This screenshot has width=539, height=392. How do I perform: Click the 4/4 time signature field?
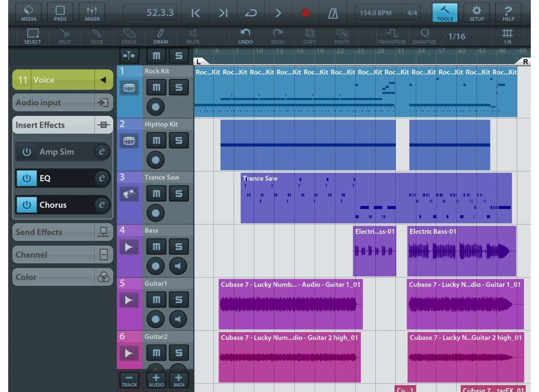(412, 13)
